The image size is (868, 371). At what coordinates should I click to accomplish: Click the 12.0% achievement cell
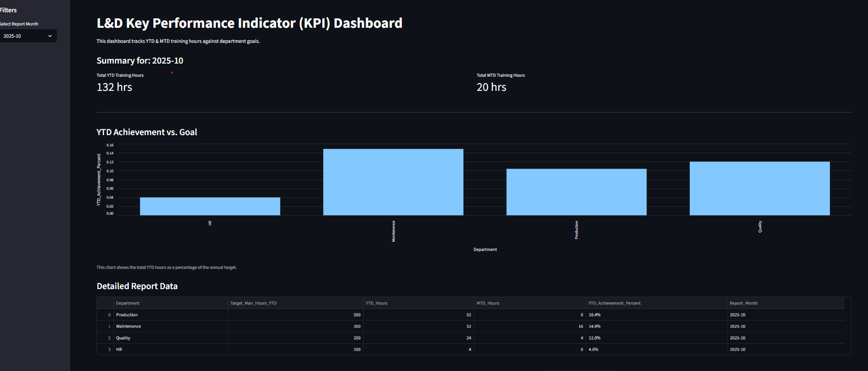[656, 338]
